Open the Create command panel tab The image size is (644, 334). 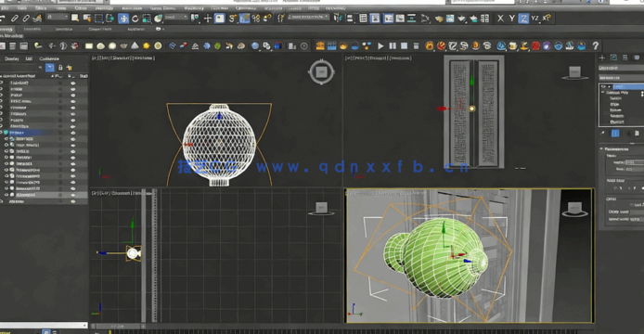coord(602,58)
